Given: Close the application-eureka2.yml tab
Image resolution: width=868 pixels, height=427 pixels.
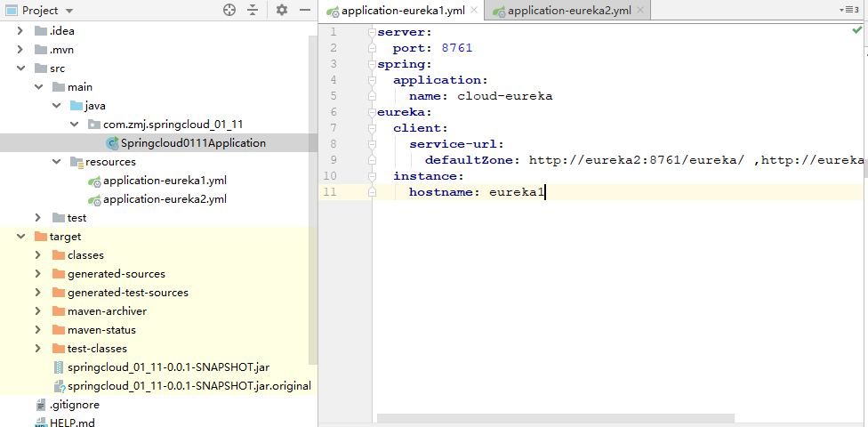Looking at the screenshot, I should pos(640,11).
